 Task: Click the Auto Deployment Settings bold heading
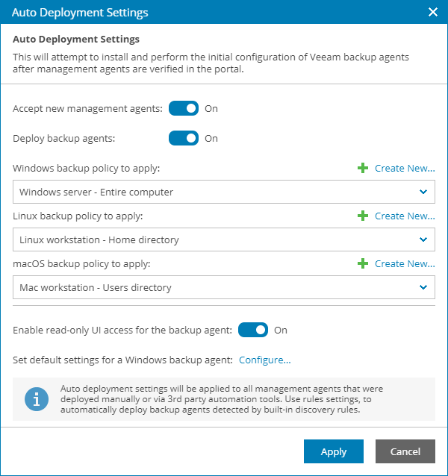(x=76, y=39)
